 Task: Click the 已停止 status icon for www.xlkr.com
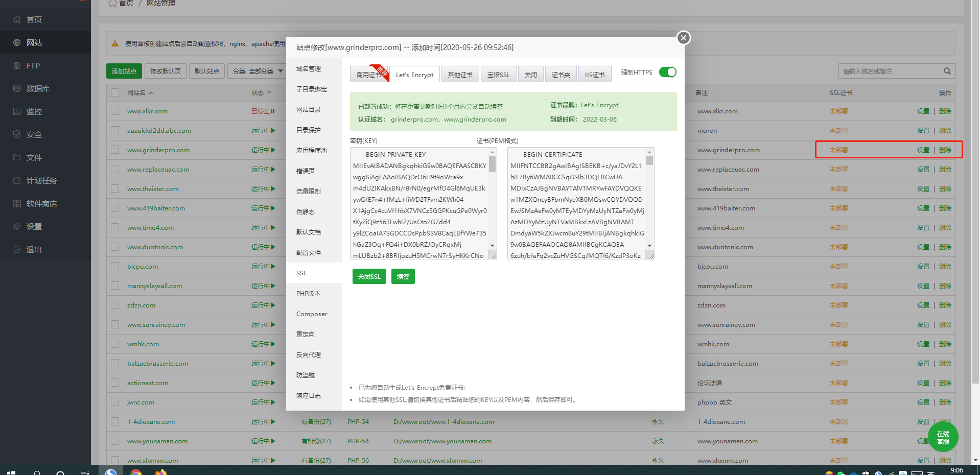[x=273, y=111]
